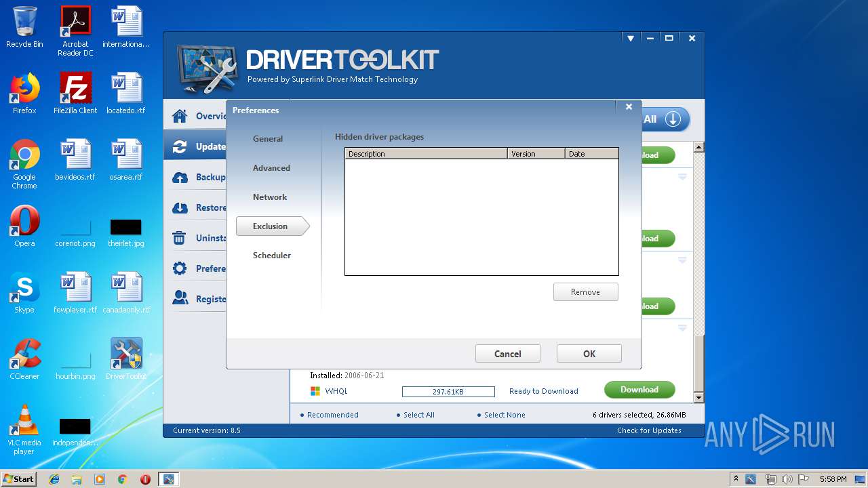Open FileZilla Client desktop shortcut
Screen dimensions: 868x488
tap(75, 94)
